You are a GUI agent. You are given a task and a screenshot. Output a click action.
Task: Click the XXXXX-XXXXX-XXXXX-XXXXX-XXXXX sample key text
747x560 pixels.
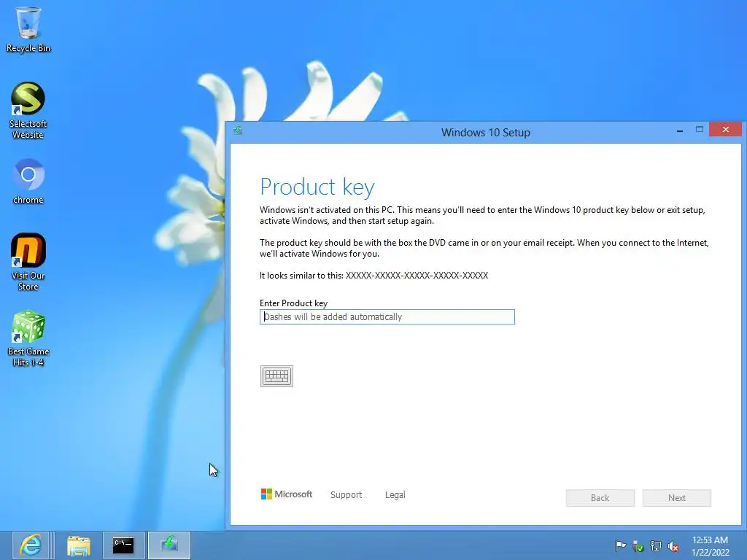pos(417,275)
